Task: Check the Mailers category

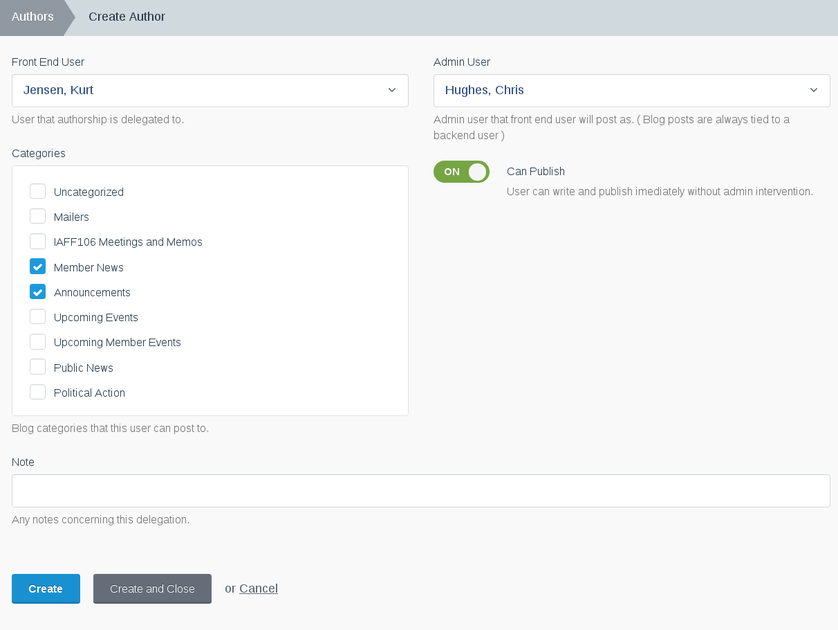Action: point(37,216)
